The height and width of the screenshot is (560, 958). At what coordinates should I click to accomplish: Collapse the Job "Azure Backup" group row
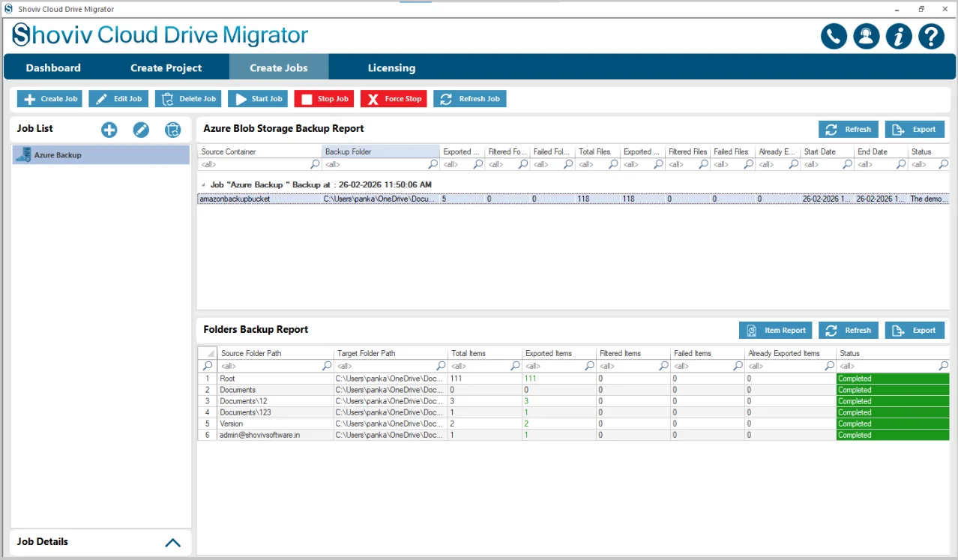tap(202, 184)
